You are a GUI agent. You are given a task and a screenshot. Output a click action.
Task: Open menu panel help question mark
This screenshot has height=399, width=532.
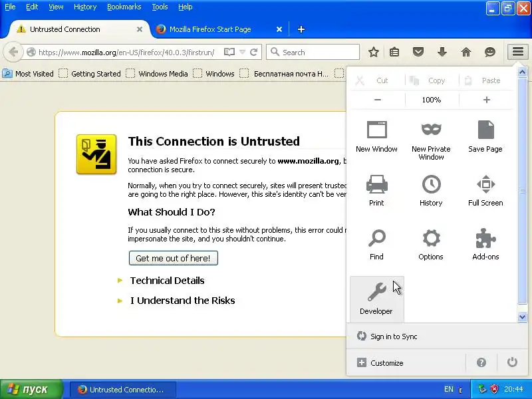(481, 362)
